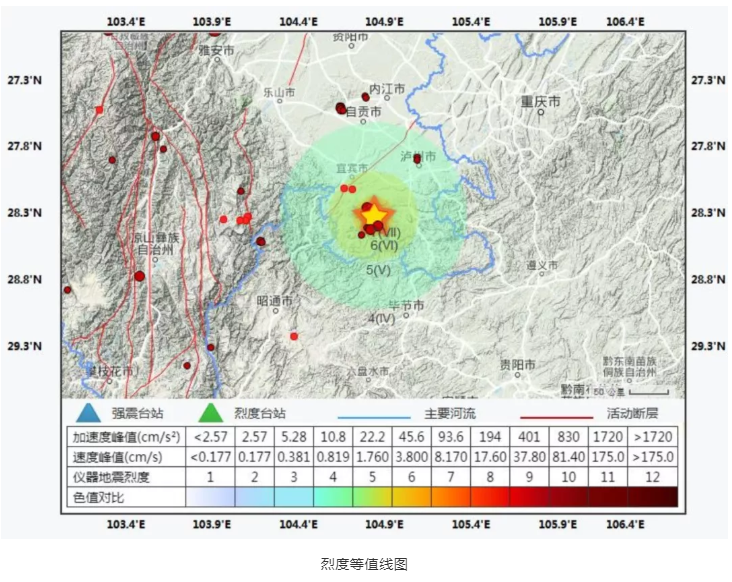Click the dark red dot beside 自贡市

(x=341, y=108)
